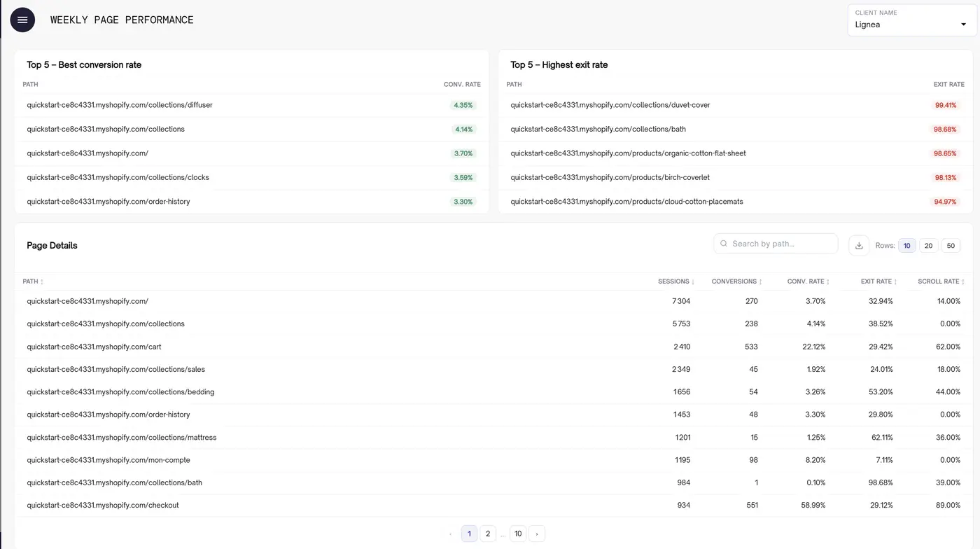Click Top 5 – Best conversion rate heading
The image size is (980, 549).
point(84,64)
